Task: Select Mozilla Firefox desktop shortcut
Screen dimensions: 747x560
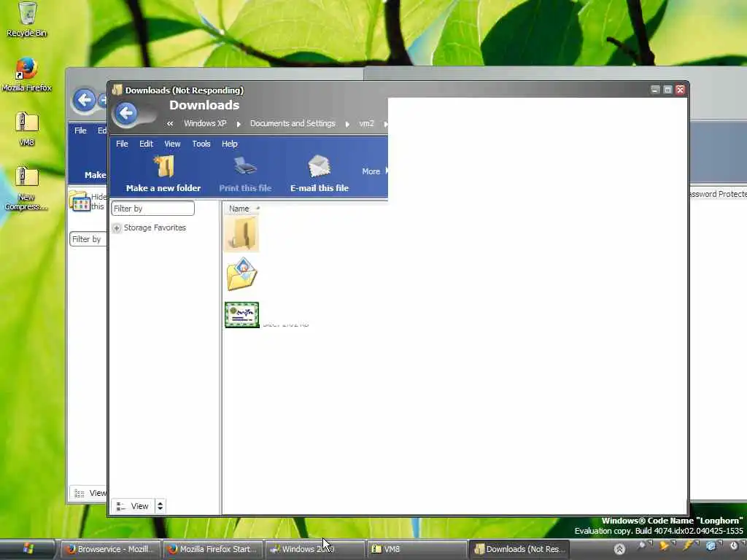Action: click(x=27, y=75)
